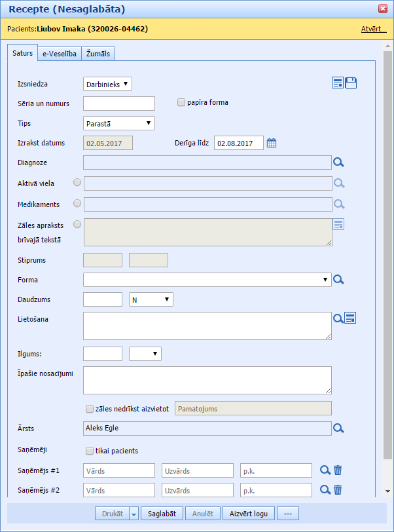Search for a Diagnoze with magnifier
The width and height of the screenshot is (394, 532).
tap(338, 163)
